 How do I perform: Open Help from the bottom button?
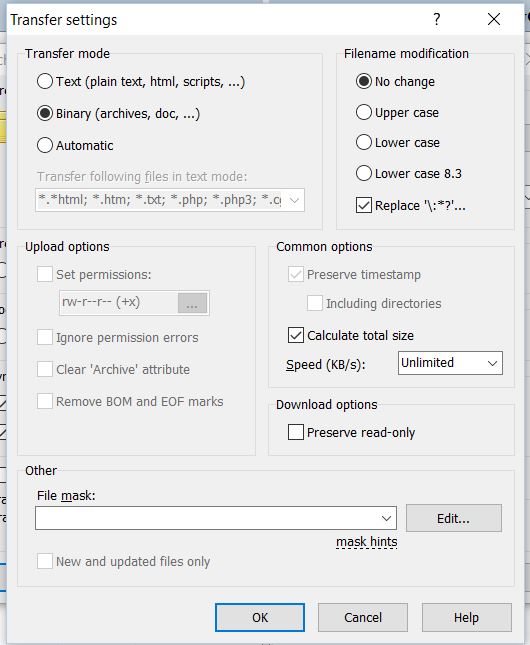[x=467, y=617]
